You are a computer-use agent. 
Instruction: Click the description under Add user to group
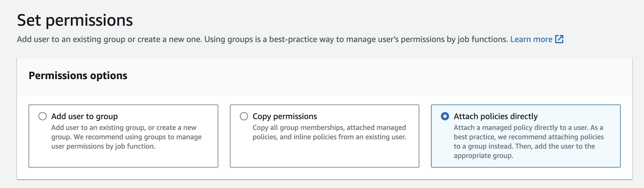coord(126,137)
